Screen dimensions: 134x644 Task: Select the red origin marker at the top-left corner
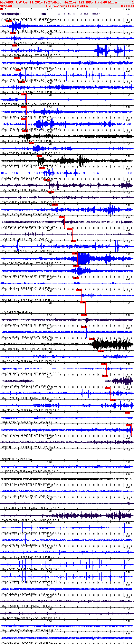coord(1,9)
